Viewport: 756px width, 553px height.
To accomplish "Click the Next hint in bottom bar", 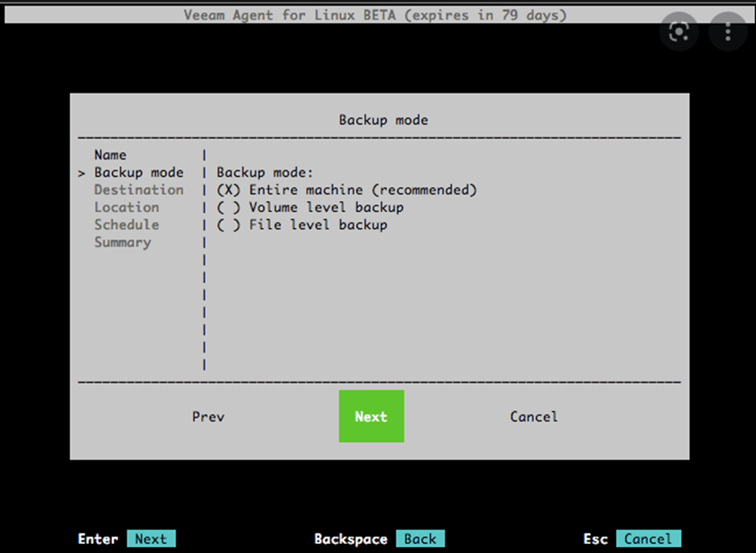I will coord(151,539).
